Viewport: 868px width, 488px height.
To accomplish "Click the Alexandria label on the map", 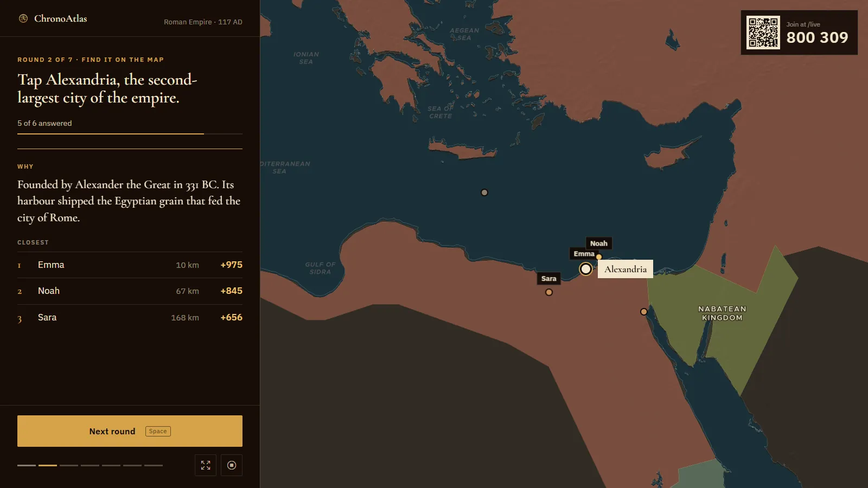I will click(626, 269).
